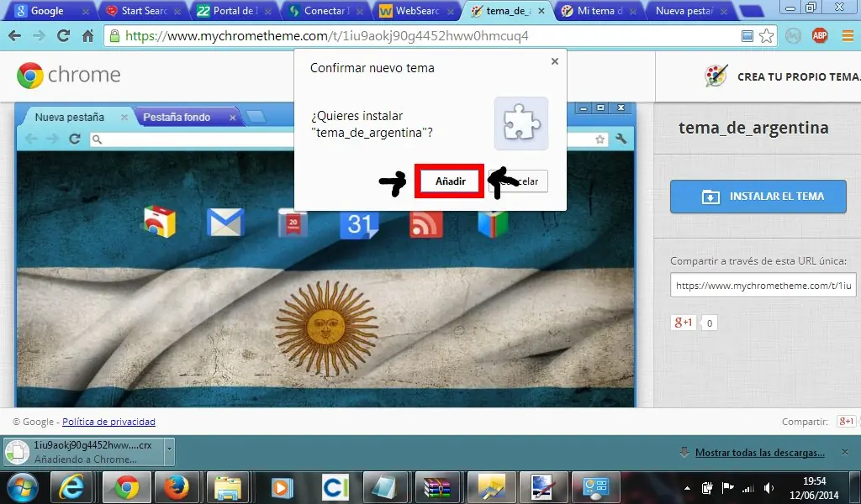861x504 pixels.
Task: Switch to the WebSearch tab
Action: click(x=417, y=10)
